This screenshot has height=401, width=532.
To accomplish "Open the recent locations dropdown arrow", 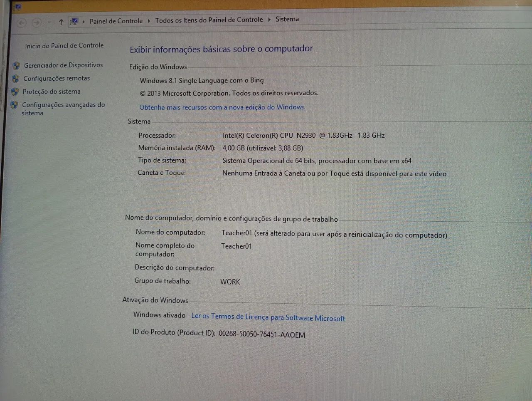I will pos(49,22).
